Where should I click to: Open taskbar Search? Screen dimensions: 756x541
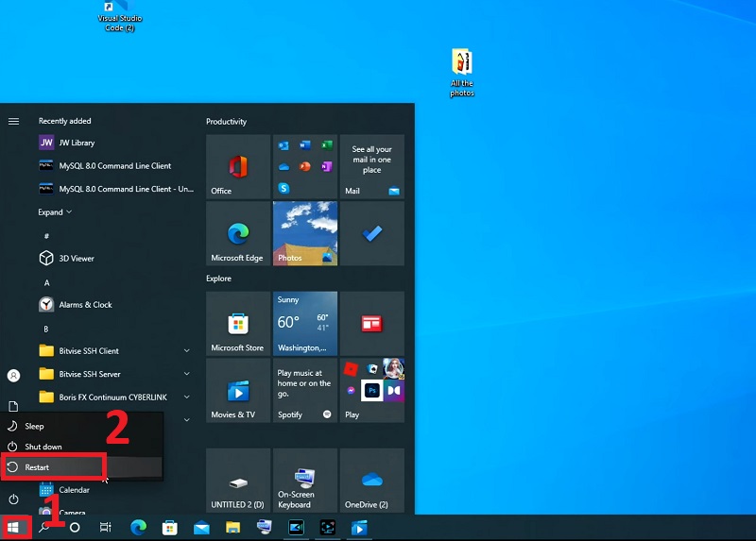pyautogui.click(x=43, y=528)
